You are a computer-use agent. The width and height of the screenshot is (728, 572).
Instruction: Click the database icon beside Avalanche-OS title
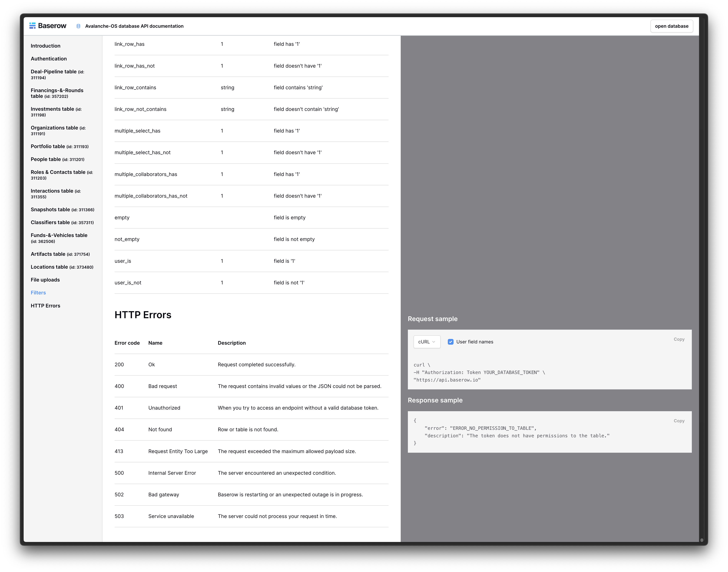click(x=78, y=26)
